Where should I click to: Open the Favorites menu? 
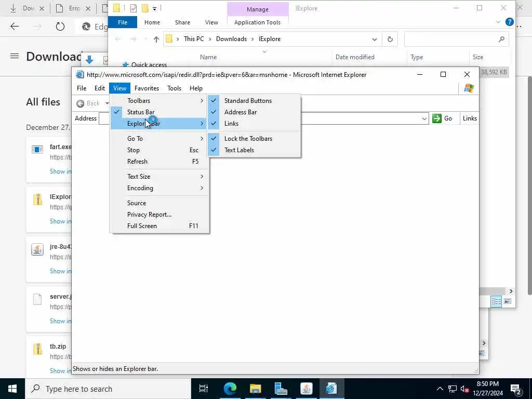click(147, 88)
